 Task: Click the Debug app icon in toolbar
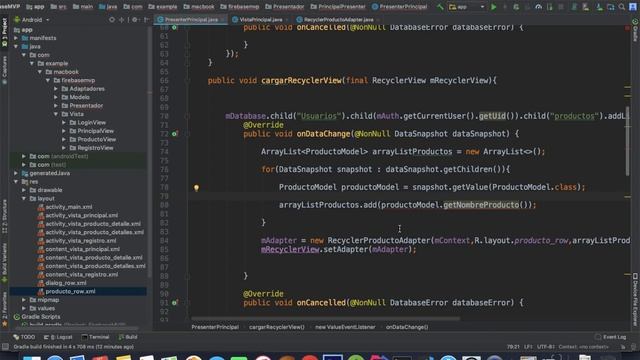click(x=516, y=7)
